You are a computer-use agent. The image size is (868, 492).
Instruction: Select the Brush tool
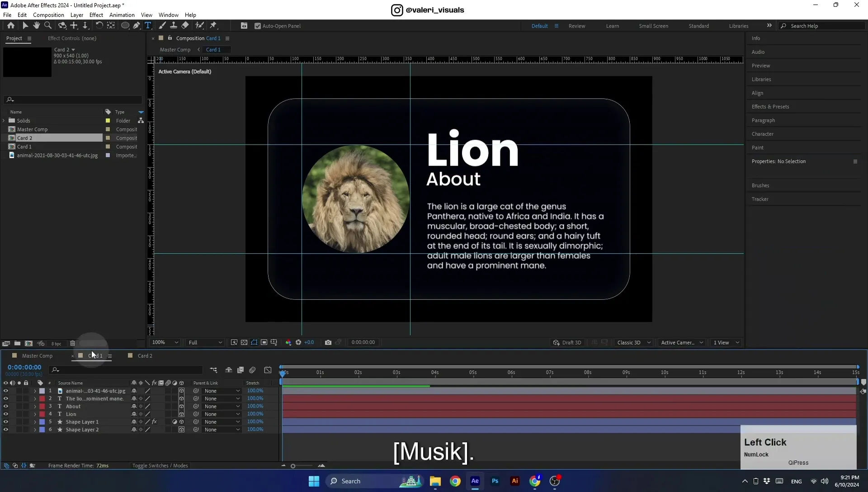tap(162, 26)
